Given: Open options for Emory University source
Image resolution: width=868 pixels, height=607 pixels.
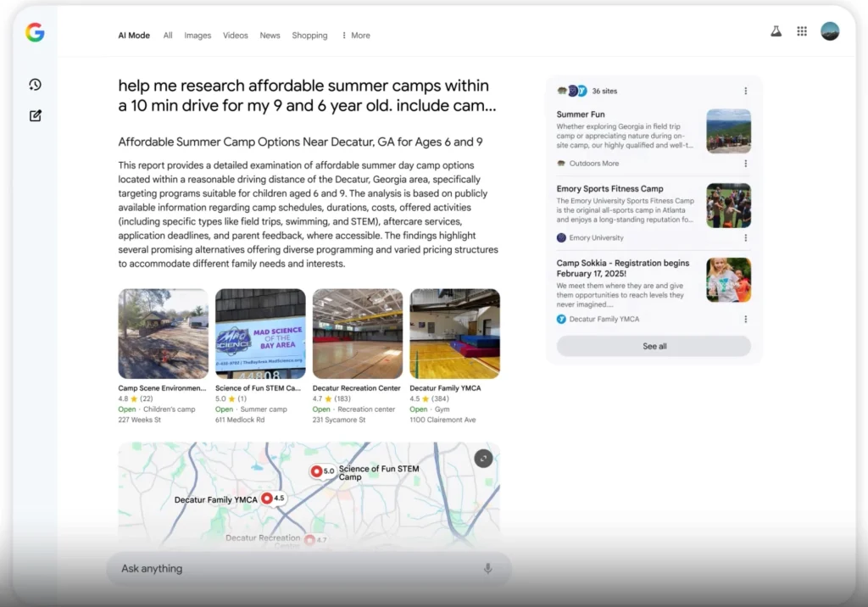Looking at the screenshot, I should point(746,237).
